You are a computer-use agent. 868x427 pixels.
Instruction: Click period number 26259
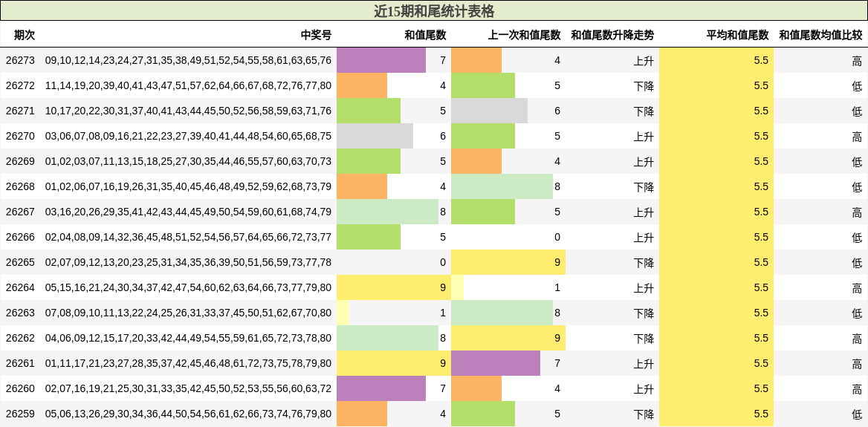[x=21, y=414]
